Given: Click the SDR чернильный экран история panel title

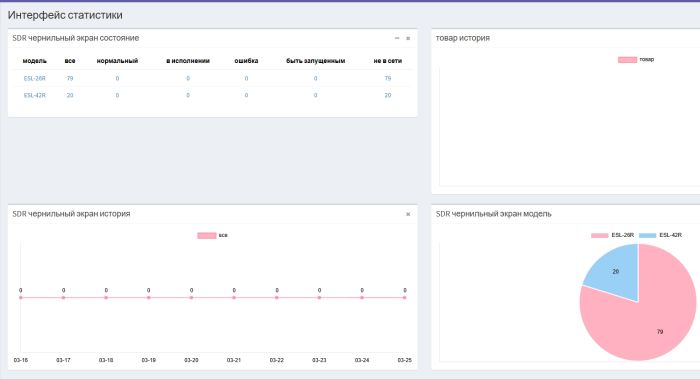Looking at the screenshot, I should [71, 214].
